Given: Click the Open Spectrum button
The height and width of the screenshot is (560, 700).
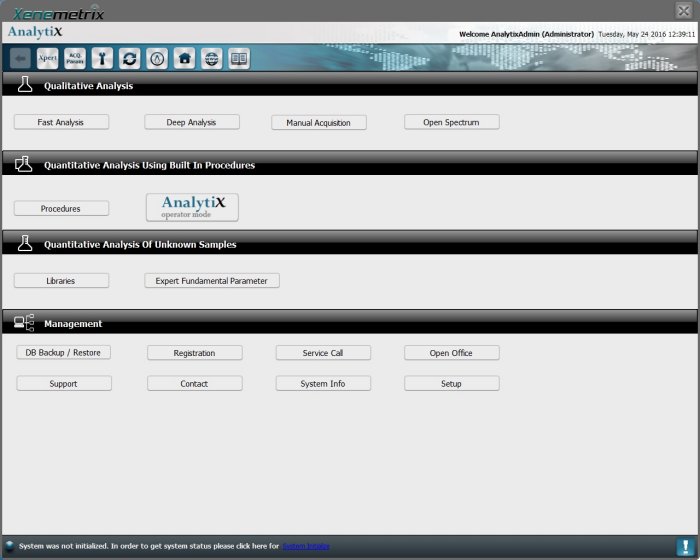Looking at the screenshot, I should 451,122.
